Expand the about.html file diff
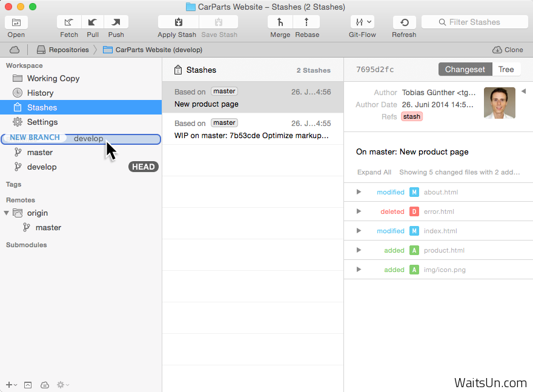 pyautogui.click(x=359, y=192)
